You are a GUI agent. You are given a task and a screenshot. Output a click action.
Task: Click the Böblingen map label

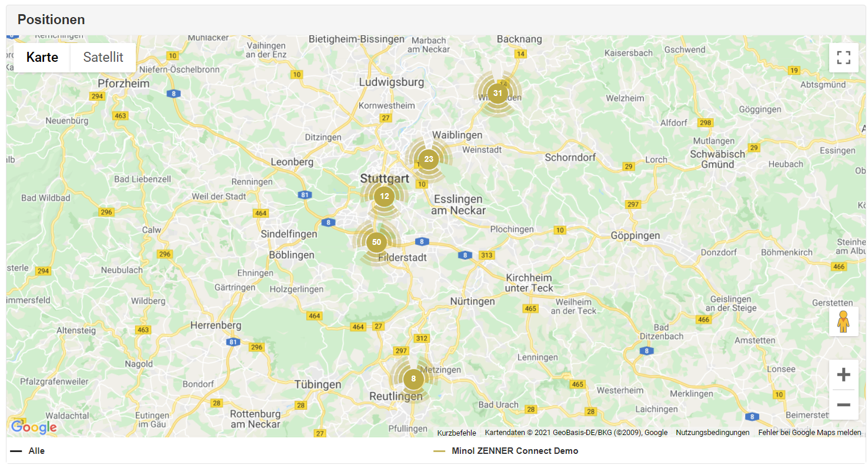click(291, 255)
